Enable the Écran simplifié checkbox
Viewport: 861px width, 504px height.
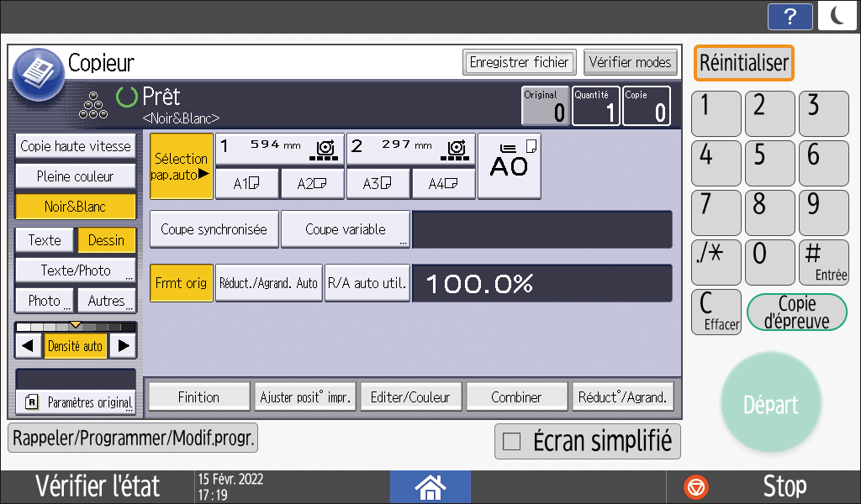point(510,441)
